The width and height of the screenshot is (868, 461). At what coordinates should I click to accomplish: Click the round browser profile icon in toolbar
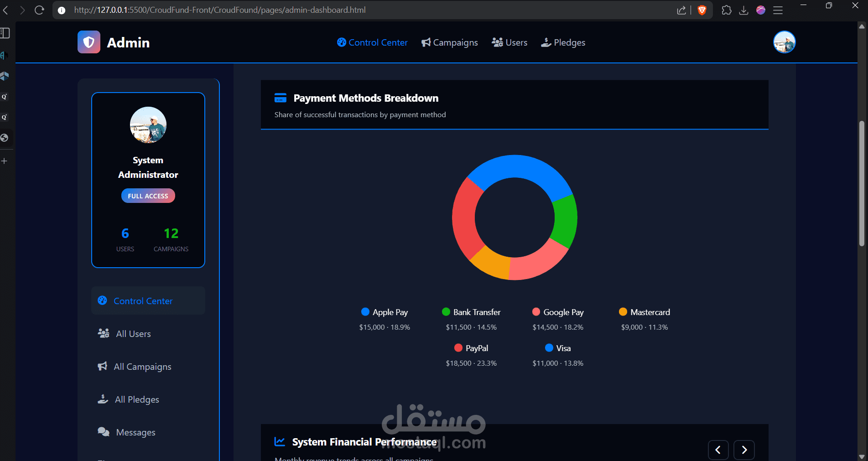pyautogui.click(x=761, y=10)
